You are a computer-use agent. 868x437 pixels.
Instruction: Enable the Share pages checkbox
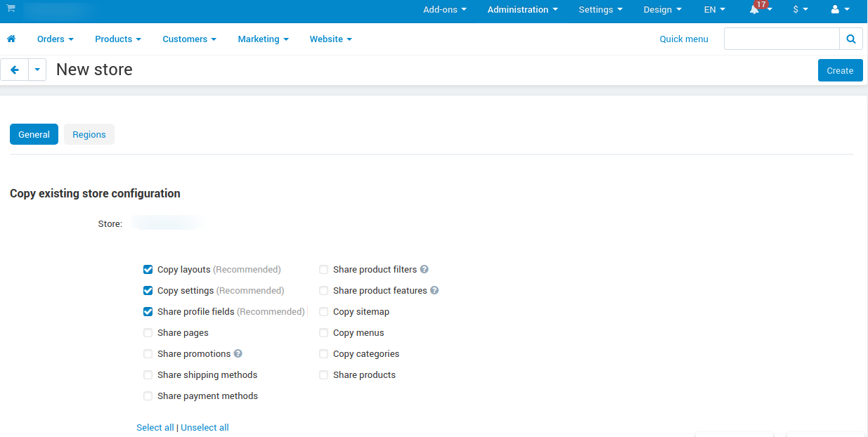tap(148, 332)
